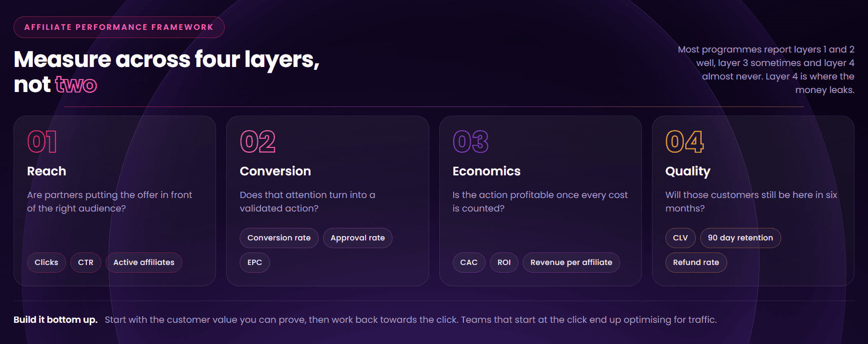868x344 pixels.
Task: Select the Clicks metric chip
Action: (46, 263)
